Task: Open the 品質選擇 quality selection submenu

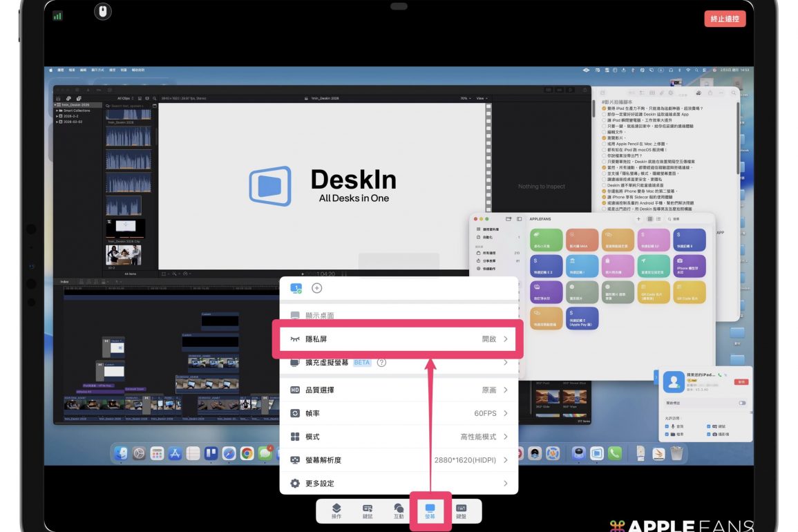Action: [398, 390]
